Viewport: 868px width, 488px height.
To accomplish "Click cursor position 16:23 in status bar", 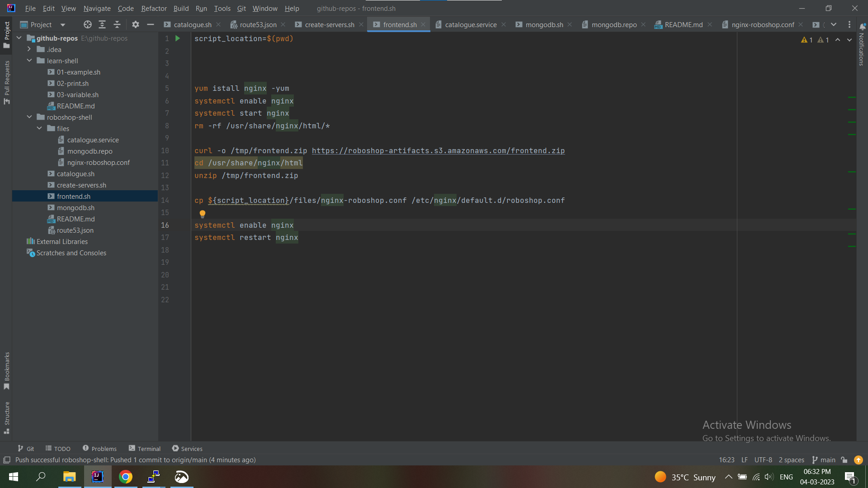I will pos(726,460).
